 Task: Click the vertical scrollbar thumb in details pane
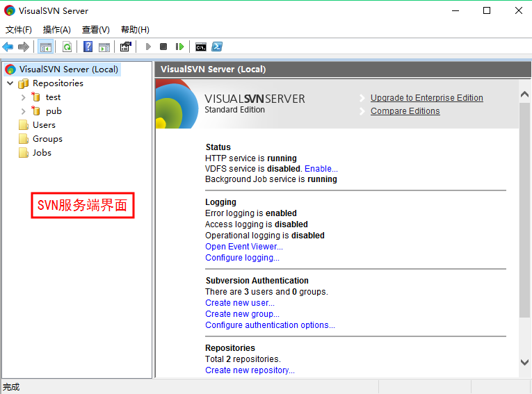pyautogui.click(x=524, y=211)
